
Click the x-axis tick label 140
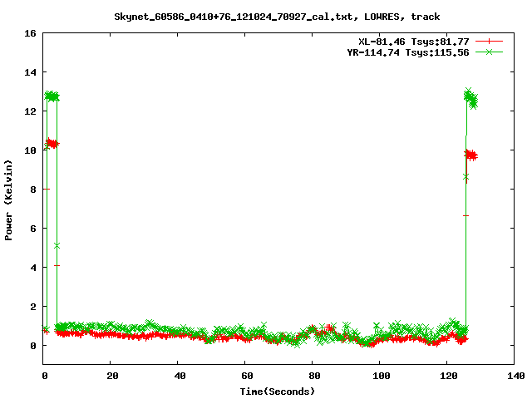pos(516,376)
